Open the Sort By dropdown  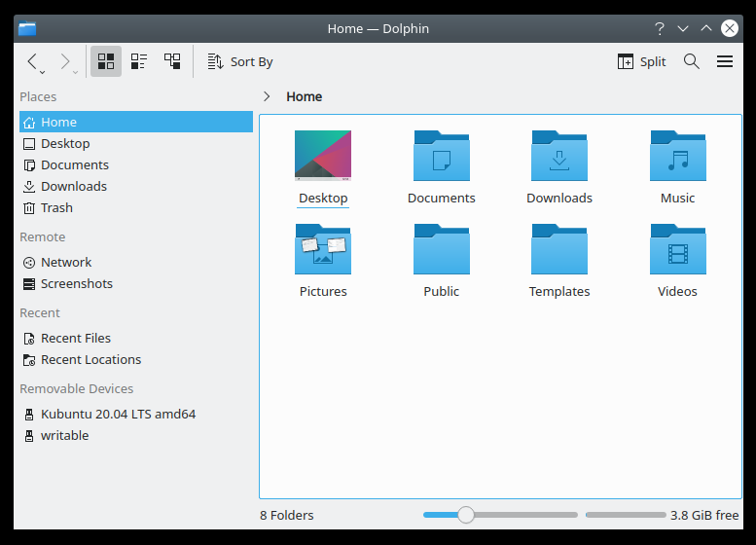click(x=240, y=61)
